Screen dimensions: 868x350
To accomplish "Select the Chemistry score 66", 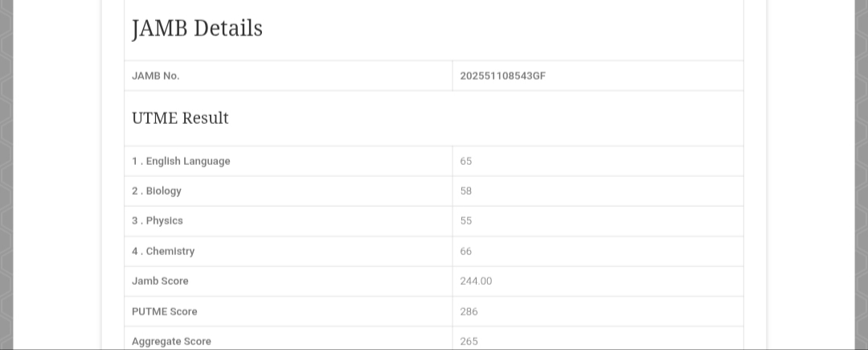I will point(466,251).
